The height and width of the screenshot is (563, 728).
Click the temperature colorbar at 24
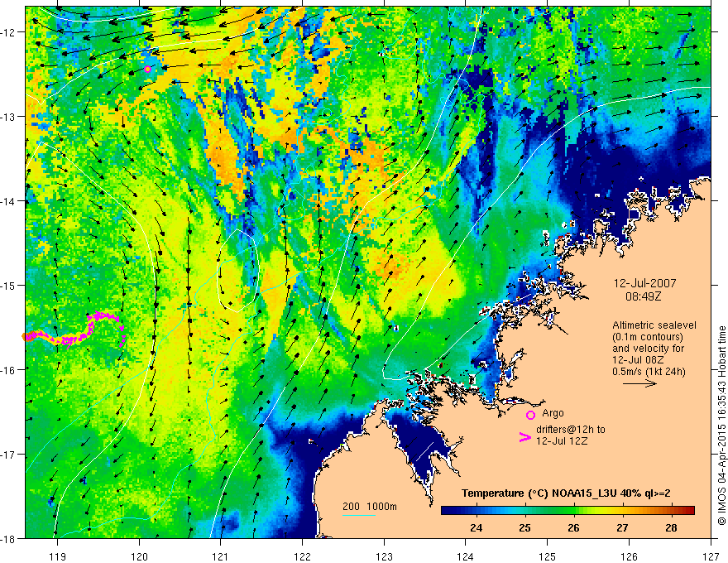click(x=476, y=511)
